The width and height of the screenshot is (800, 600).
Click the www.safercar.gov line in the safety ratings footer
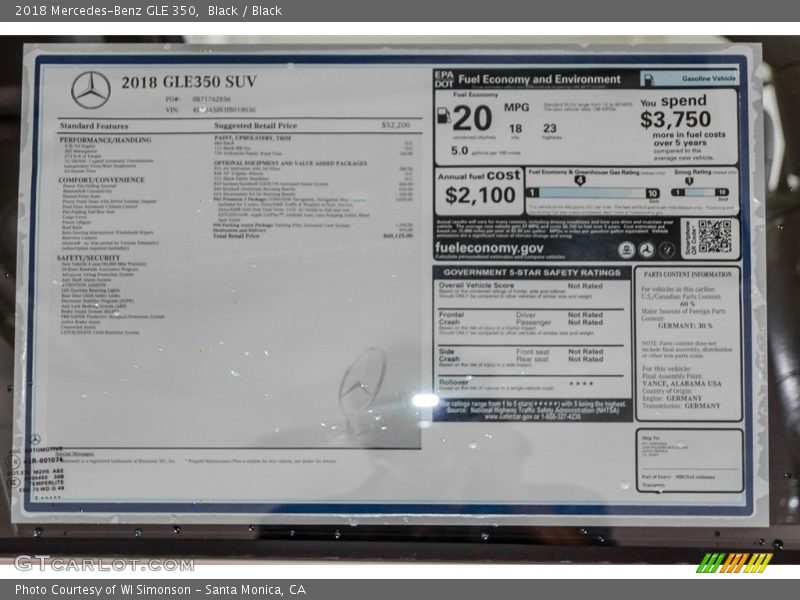(x=532, y=417)
